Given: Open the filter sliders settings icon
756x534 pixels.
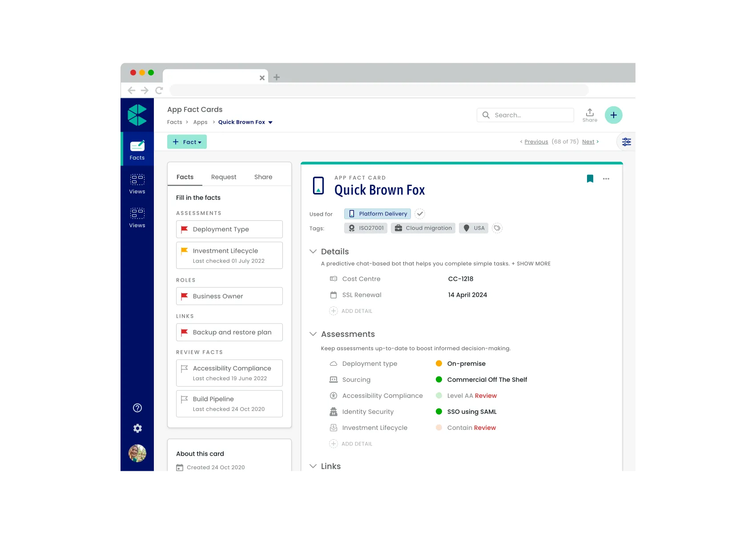Looking at the screenshot, I should 626,142.
